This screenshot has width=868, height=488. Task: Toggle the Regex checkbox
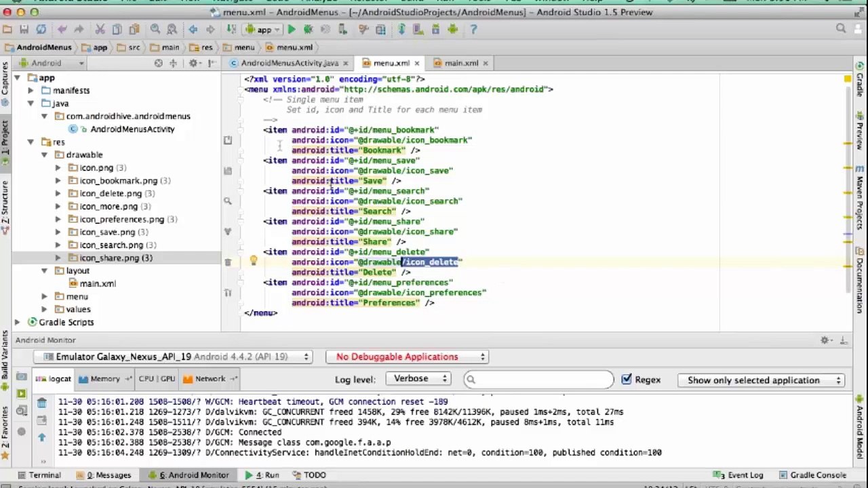627,380
